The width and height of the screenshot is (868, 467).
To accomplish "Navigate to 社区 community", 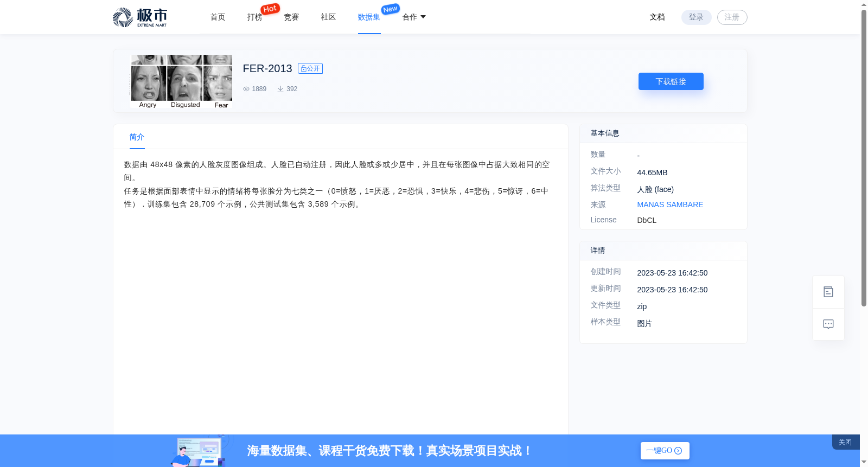I will pyautogui.click(x=329, y=17).
